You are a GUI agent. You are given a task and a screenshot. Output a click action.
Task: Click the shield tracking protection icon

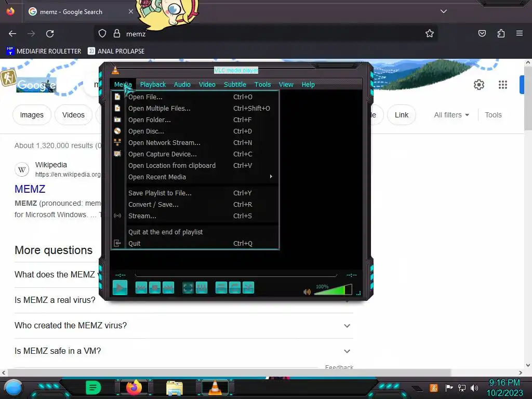tap(102, 34)
